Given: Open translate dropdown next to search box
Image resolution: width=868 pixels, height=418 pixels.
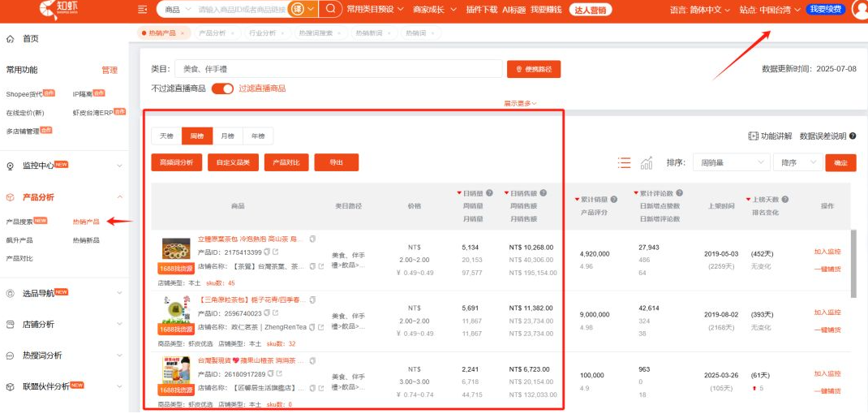Looking at the screenshot, I should (x=304, y=10).
